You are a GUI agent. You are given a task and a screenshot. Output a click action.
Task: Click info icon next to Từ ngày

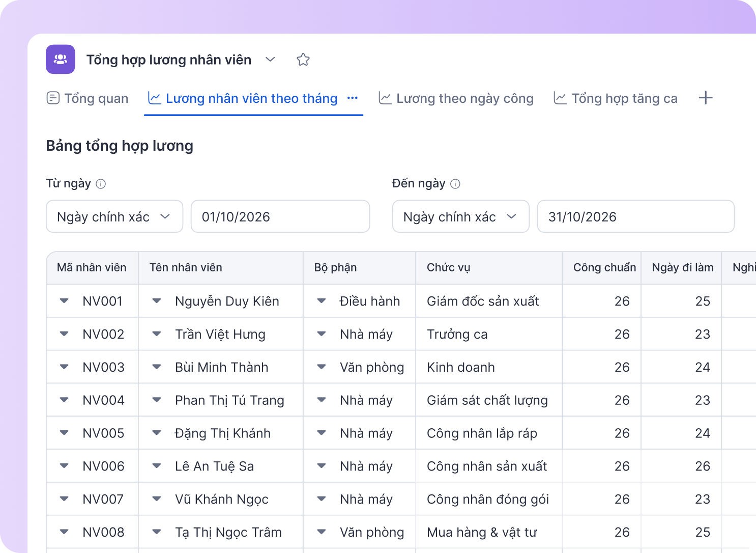click(101, 184)
